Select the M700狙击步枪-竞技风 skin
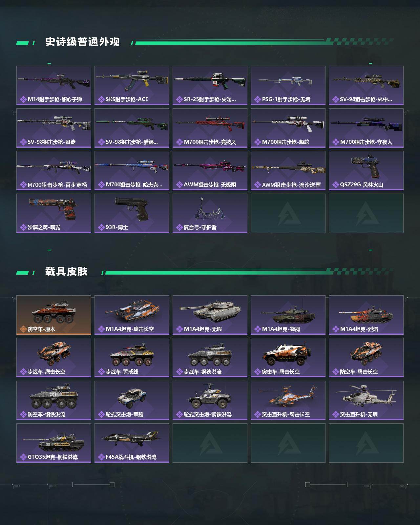 (210, 128)
